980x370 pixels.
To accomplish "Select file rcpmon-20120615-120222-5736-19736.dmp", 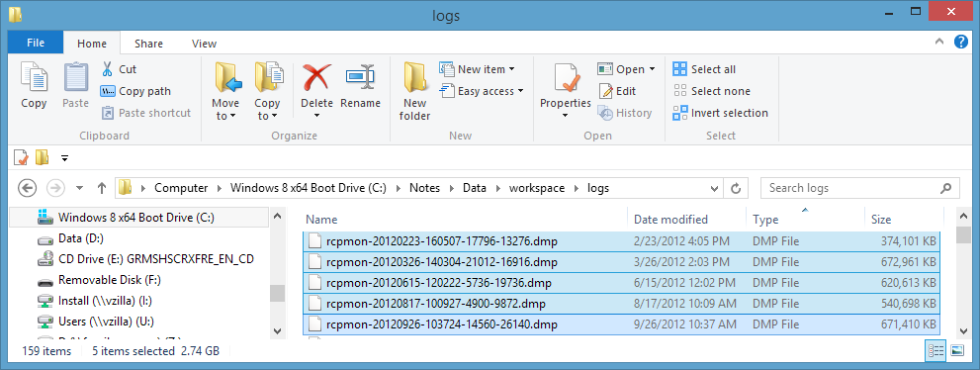I will coord(622,283).
